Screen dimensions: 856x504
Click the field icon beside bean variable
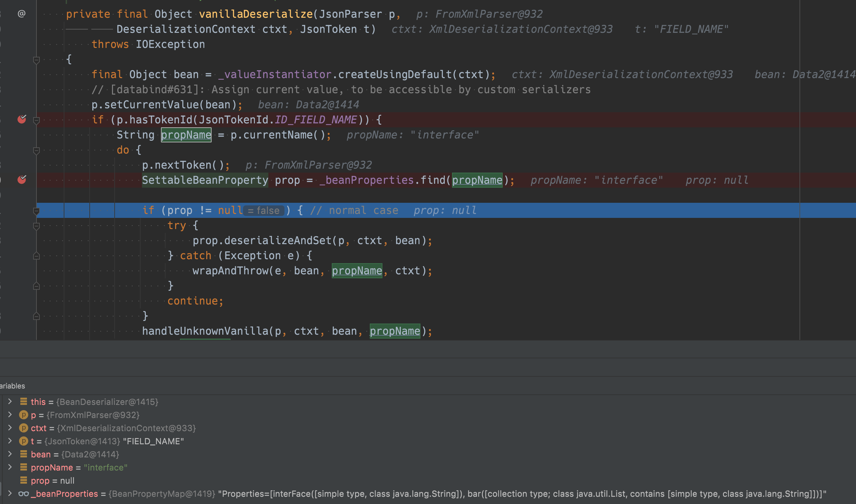pos(23,454)
